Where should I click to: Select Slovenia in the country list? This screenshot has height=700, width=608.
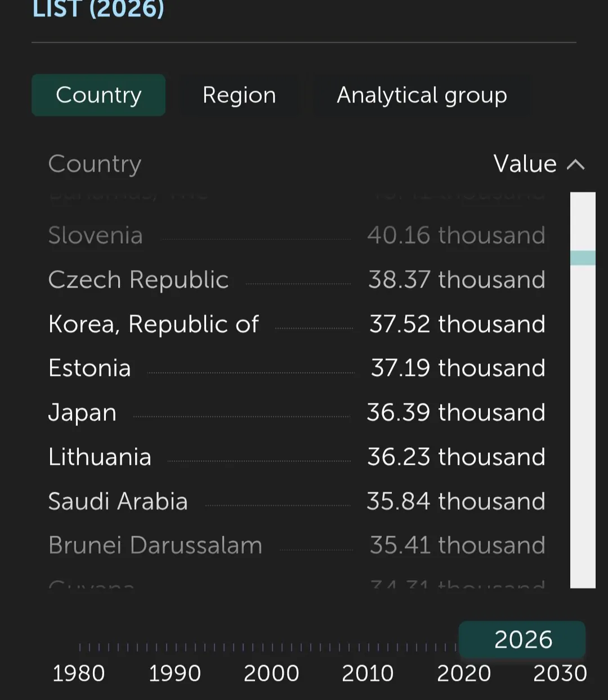click(96, 235)
